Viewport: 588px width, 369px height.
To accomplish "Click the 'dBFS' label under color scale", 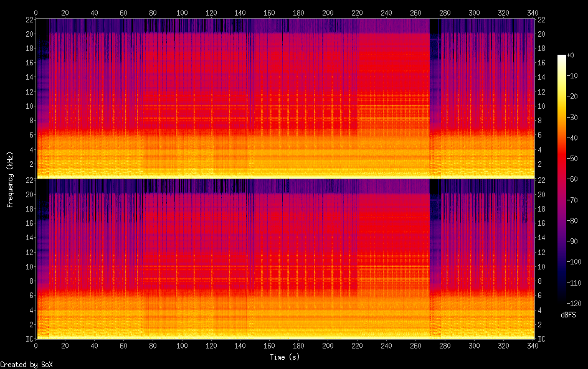I will tap(568, 315).
